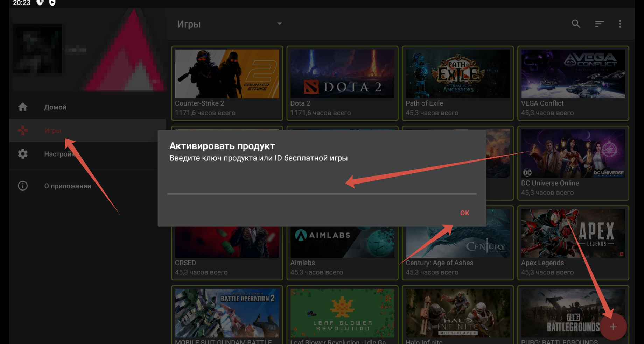Image resolution: width=644 pixels, height=344 pixels.
Task: Click the shield icon in status bar
Action: 40,3
